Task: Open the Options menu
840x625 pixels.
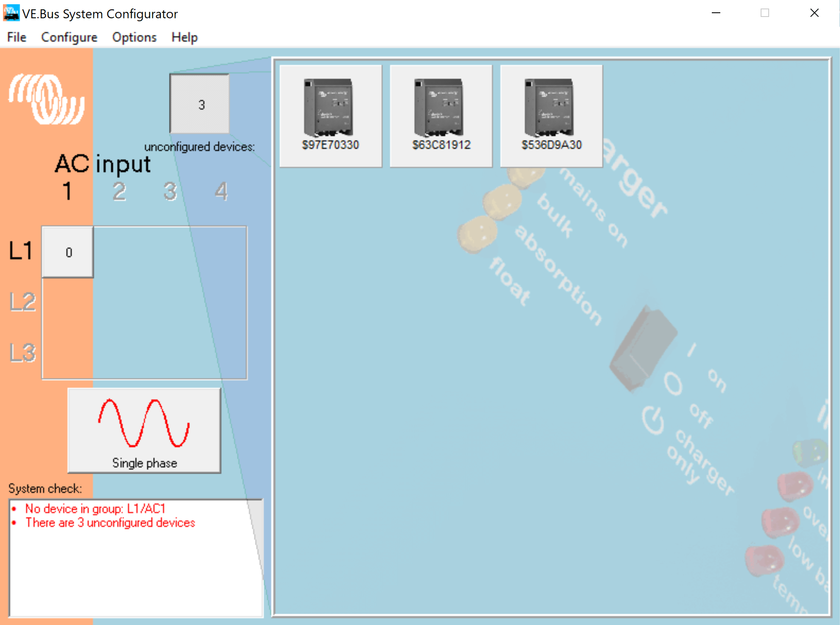Action: pos(134,37)
